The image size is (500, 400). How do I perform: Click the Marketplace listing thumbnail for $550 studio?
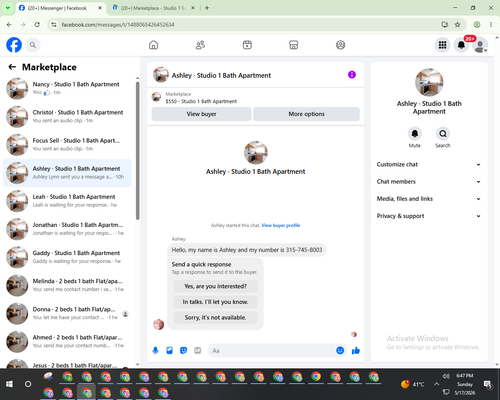(x=156, y=97)
